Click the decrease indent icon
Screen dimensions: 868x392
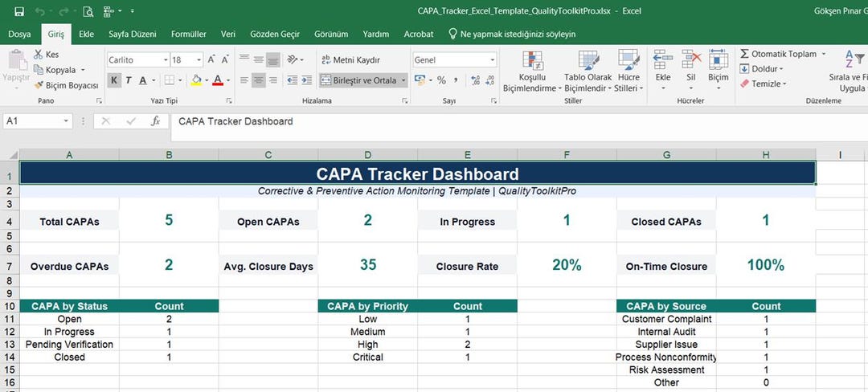pyautogui.click(x=293, y=80)
